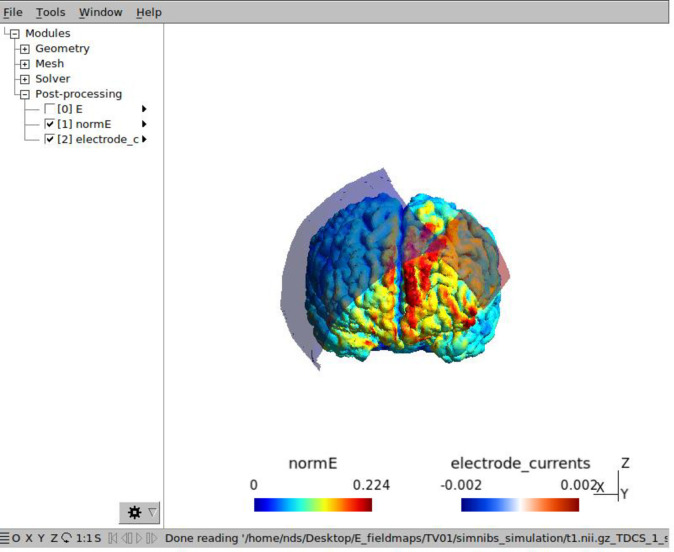Click the electrode_currents blue-red color bar
The image size is (674, 552).
tap(520, 505)
